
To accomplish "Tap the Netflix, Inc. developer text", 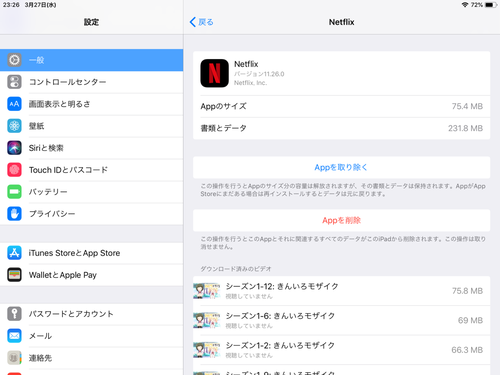I will pyautogui.click(x=250, y=83).
